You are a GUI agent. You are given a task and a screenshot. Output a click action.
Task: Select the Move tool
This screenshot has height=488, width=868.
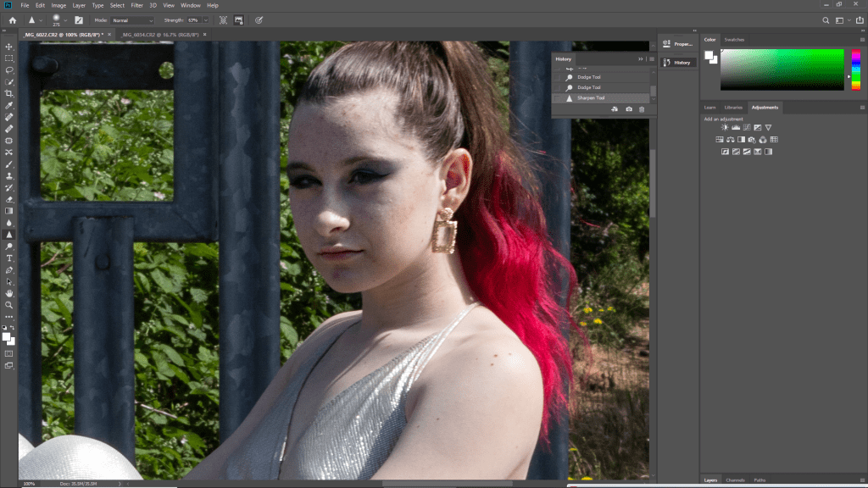pos(9,47)
